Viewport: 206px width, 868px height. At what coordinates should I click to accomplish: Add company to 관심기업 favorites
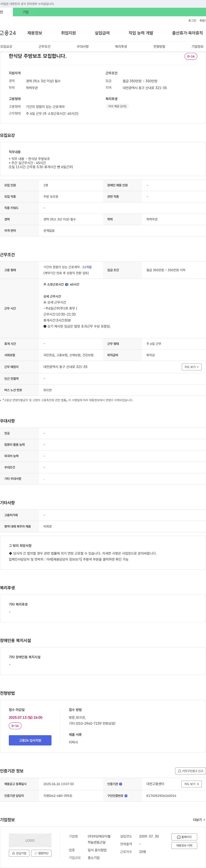[x=19, y=853]
